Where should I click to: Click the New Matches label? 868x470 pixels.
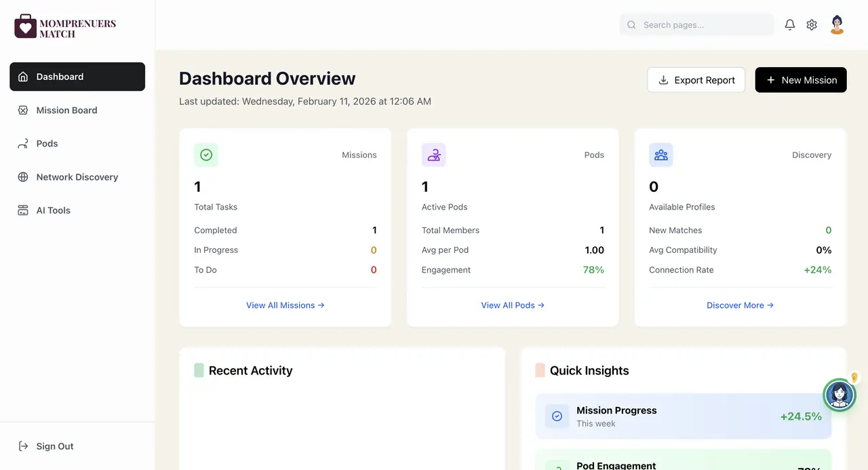click(x=675, y=231)
